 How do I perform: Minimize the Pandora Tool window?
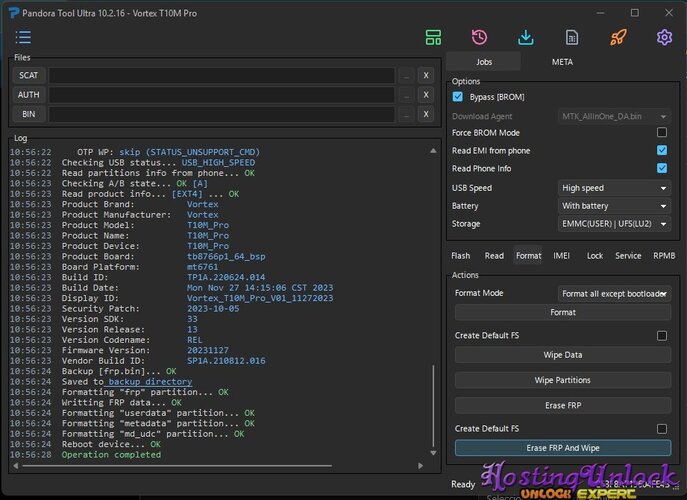pos(600,13)
